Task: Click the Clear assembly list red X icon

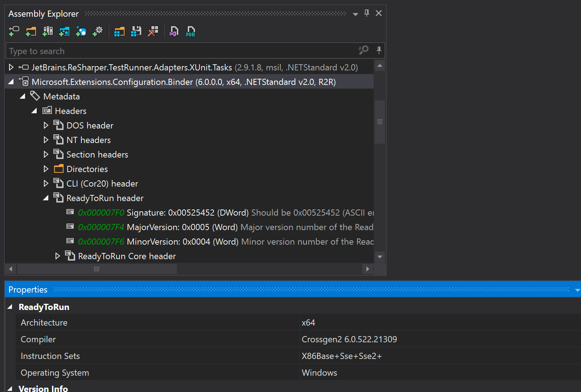Action: coord(153,32)
